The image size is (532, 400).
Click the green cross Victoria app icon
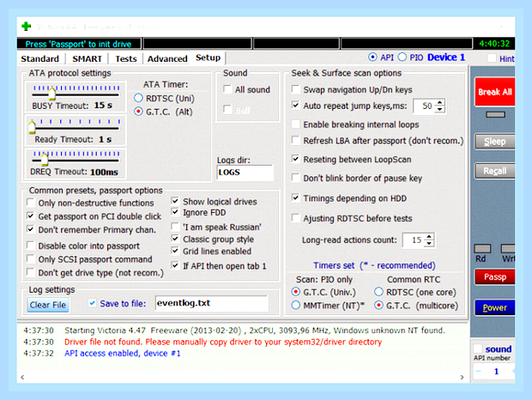[x=26, y=26]
